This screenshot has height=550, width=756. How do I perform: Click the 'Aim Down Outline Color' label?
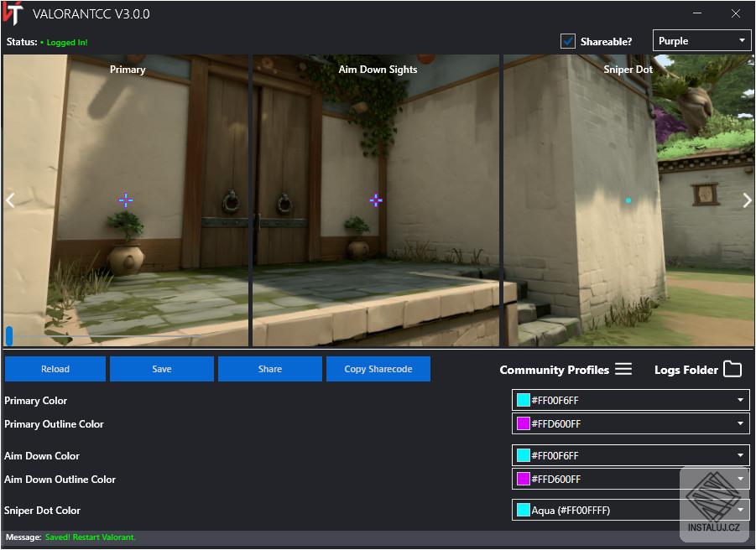[60, 480]
